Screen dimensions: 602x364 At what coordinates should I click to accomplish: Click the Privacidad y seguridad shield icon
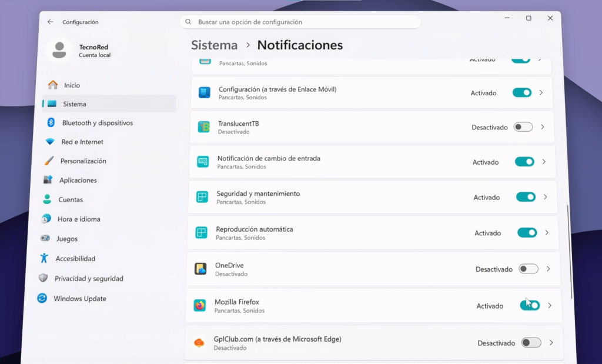coord(44,278)
